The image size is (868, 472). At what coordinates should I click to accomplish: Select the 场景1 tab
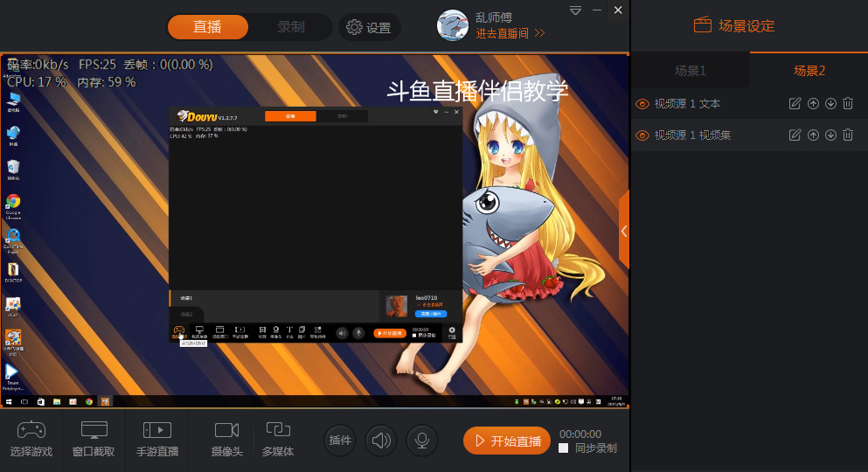tap(691, 71)
